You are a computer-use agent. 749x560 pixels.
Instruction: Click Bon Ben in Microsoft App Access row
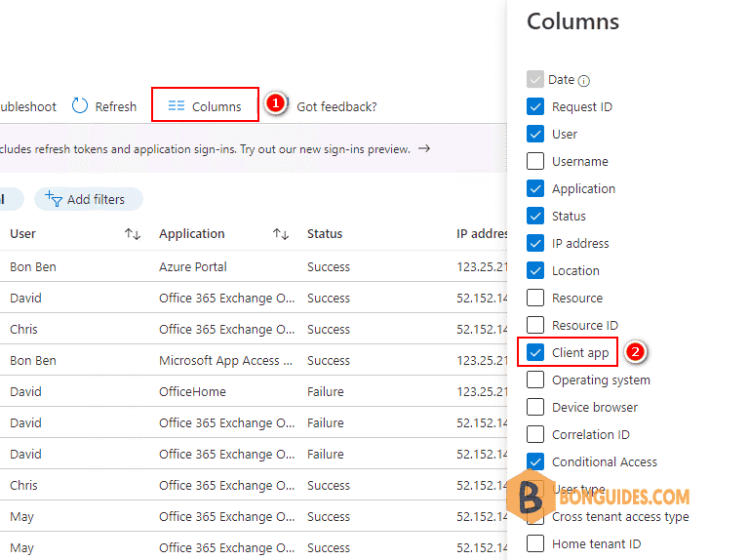(x=33, y=360)
